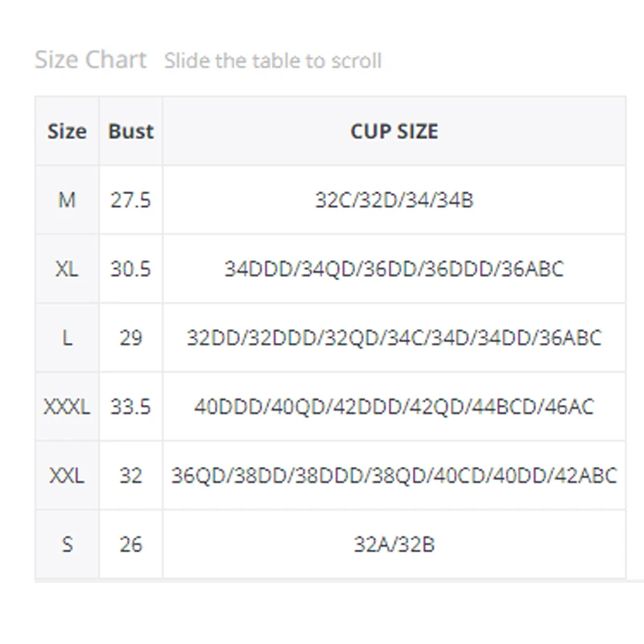This screenshot has height=644, width=644.
Task: Select the L size cell
Action: click(67, 337)
